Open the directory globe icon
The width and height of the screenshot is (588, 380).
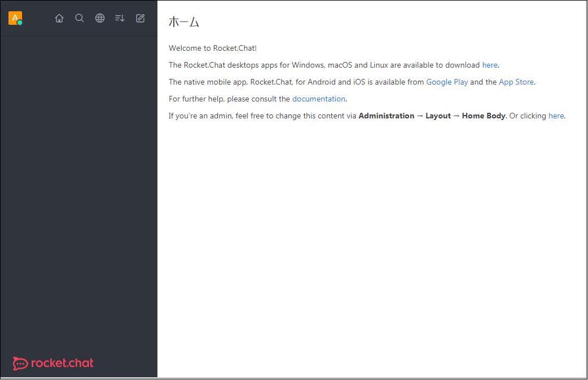[100, 18]
